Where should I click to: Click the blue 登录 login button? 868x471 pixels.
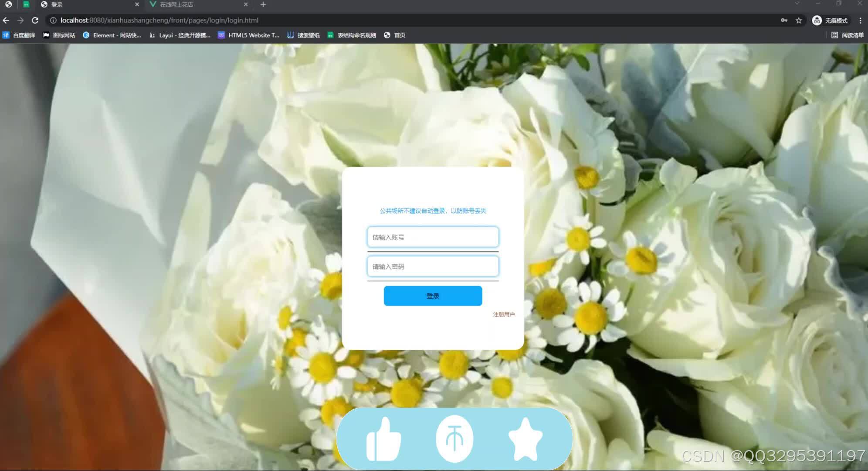[x=433, y=296]
